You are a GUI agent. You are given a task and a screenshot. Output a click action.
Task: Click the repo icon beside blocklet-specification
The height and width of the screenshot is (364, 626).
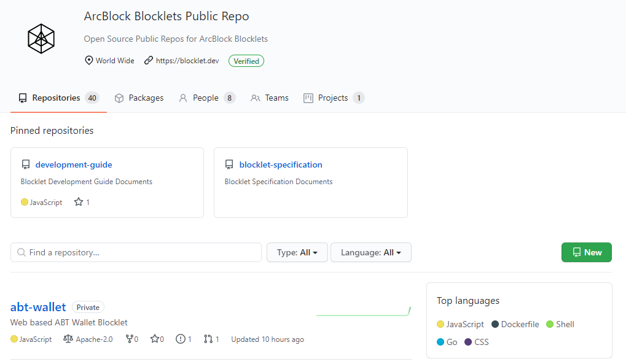pyautogui.click(x=229, y=165)
